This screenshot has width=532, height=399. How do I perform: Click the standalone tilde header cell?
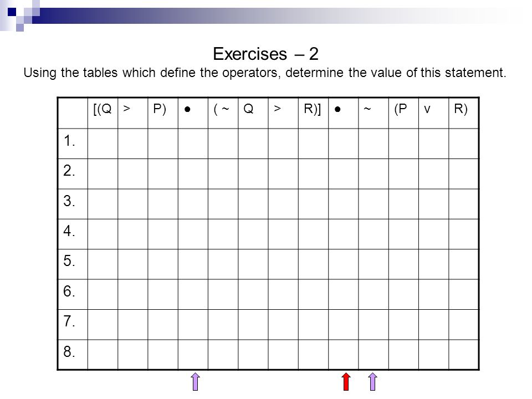(373, 113)
